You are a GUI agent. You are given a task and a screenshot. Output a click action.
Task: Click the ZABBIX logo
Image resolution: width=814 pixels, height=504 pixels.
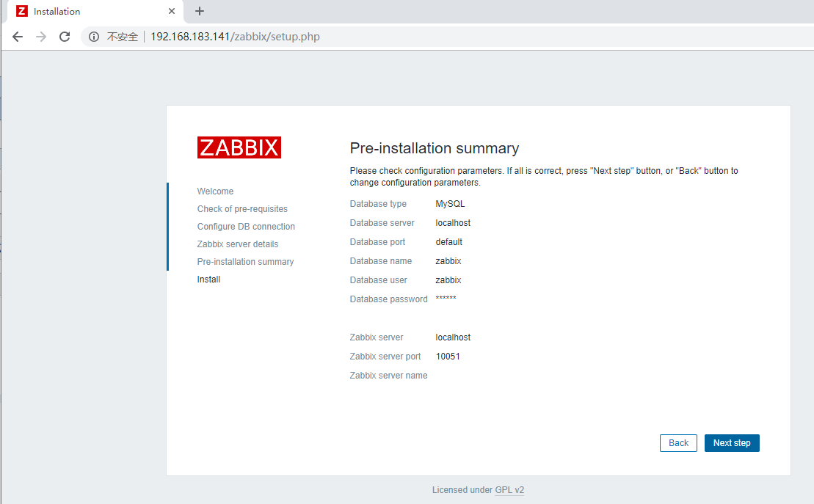pos(239,147)
